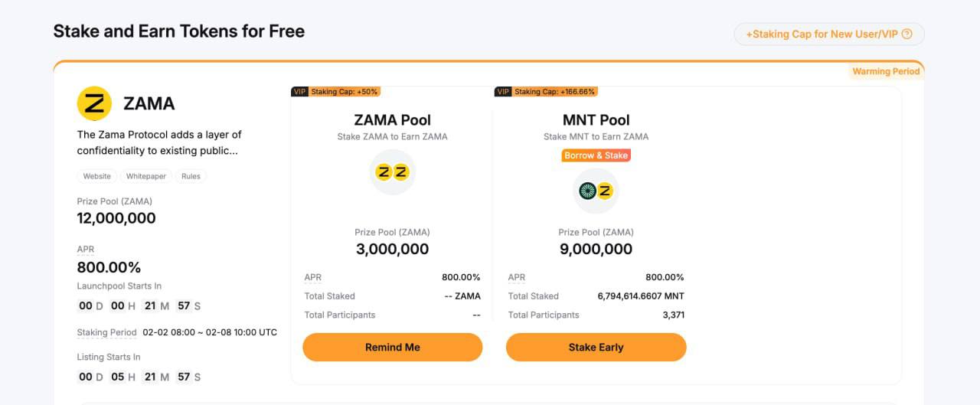Click the Borrow & Stake badge
This screenshot has width=980, height=405.
click(596, 155)
